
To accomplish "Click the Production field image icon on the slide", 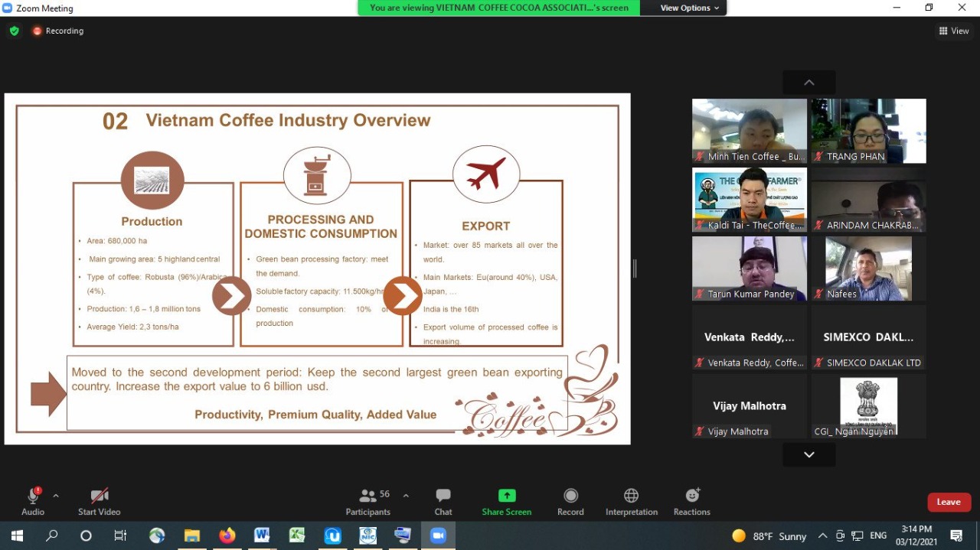I will coord(152,181).
